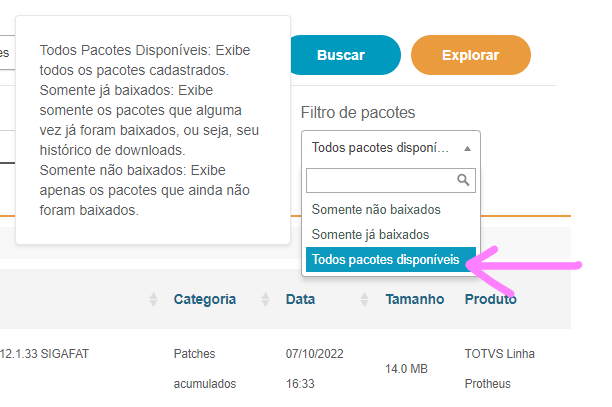Click sort arrows right of Categoria header
This screenshot has height=407, width=612.
[265, 299]
